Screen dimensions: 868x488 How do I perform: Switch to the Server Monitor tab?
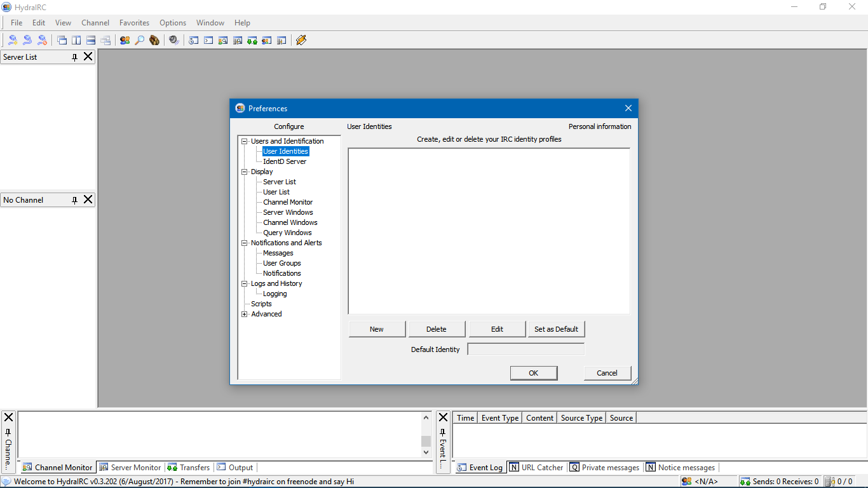coord(131,468)
